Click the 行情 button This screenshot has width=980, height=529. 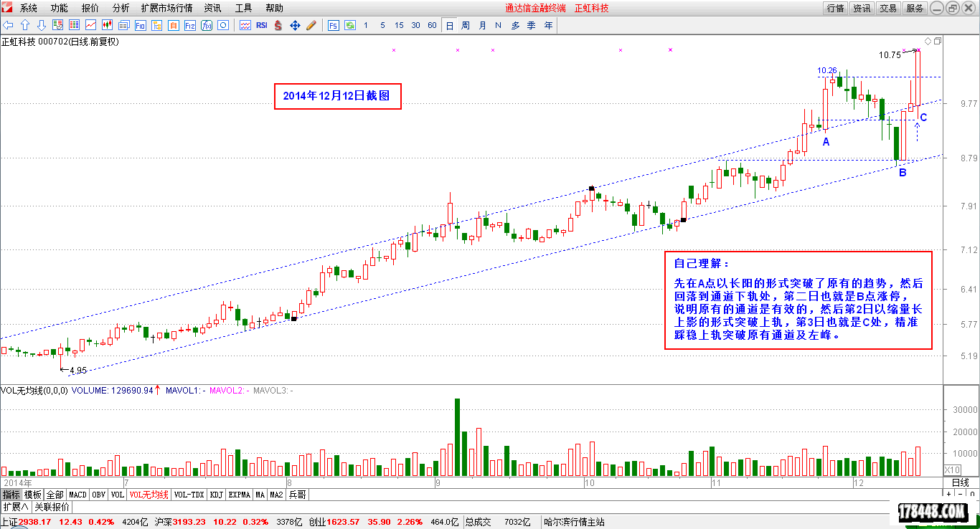pyautogui.click(x=835, y=9)
